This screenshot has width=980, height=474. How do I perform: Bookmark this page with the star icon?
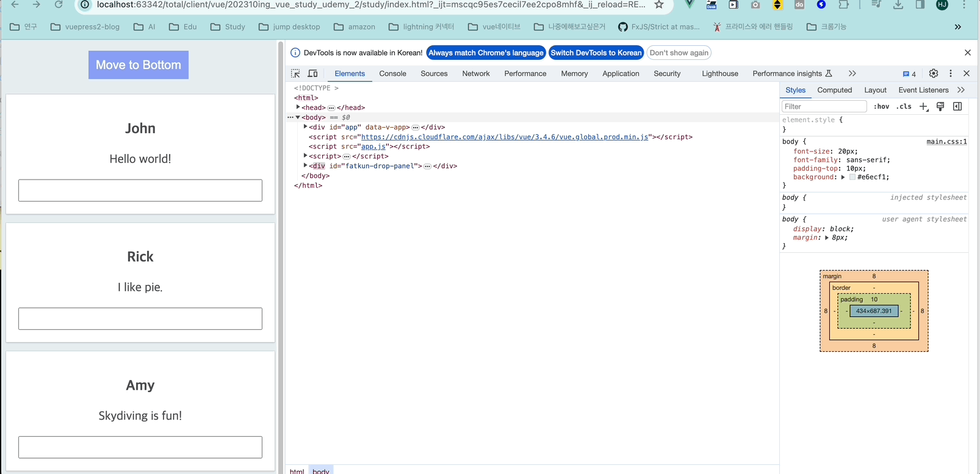tap(659, 5)
